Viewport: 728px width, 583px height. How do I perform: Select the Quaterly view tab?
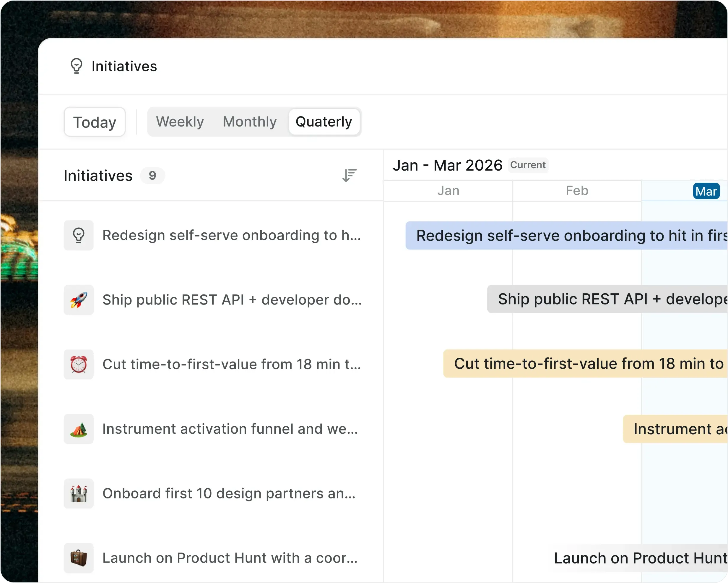pyautogui.click(x=324, y=122)
